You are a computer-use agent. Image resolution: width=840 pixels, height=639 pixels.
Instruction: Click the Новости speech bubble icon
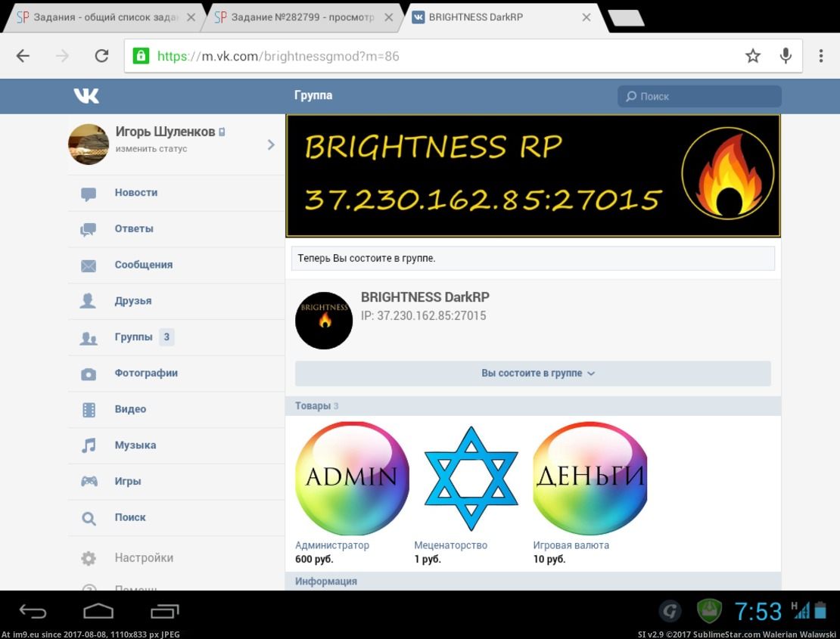89,194
